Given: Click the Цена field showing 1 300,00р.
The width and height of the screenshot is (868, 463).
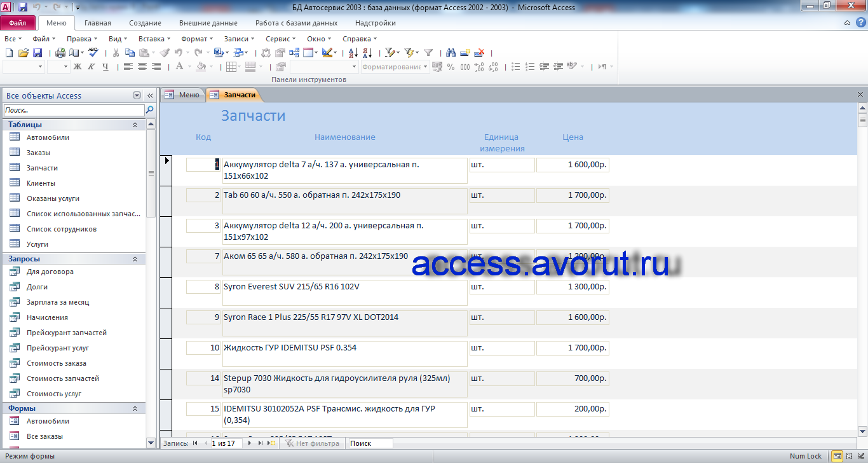Looking at the screenshot, I should (x=573, y=287).
